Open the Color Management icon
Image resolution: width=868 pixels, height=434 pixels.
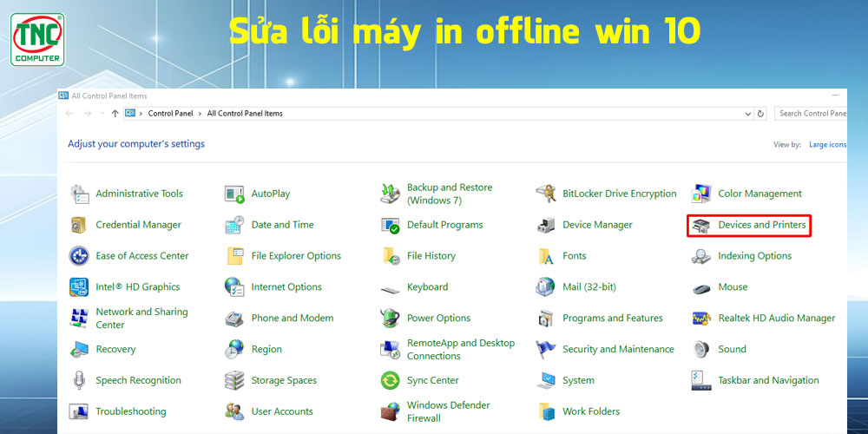(x=701, y=194)
